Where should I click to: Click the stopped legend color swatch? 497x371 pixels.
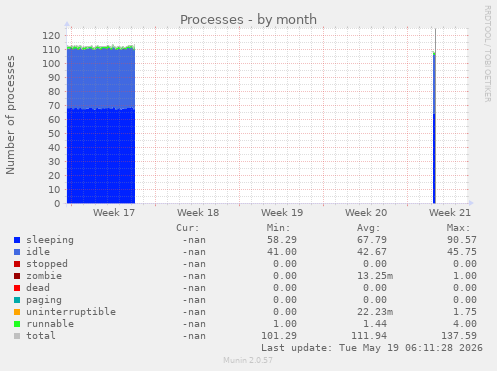(x=17, y=264)
